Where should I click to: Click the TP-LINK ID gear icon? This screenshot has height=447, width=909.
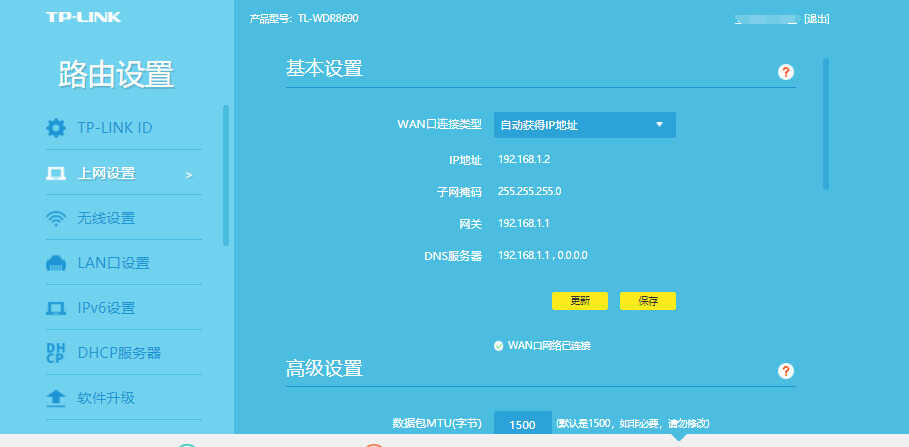click(56, 128)
